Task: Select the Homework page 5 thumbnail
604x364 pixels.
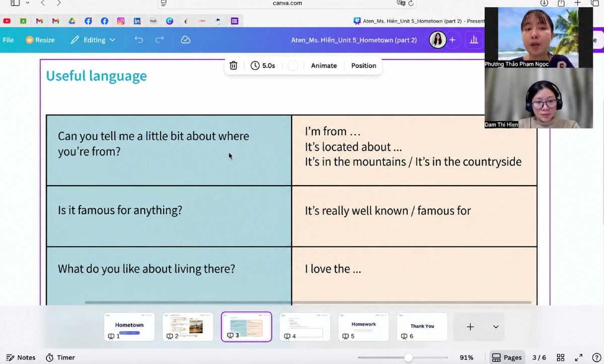Action: tap(363, 327)
